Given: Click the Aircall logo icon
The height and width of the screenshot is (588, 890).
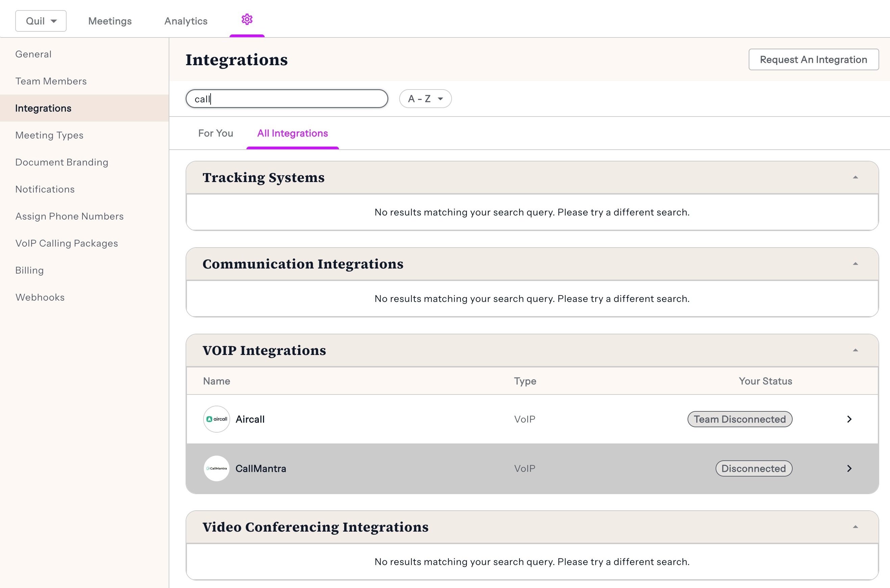Looking at the screenshot, I should point(216,419).
